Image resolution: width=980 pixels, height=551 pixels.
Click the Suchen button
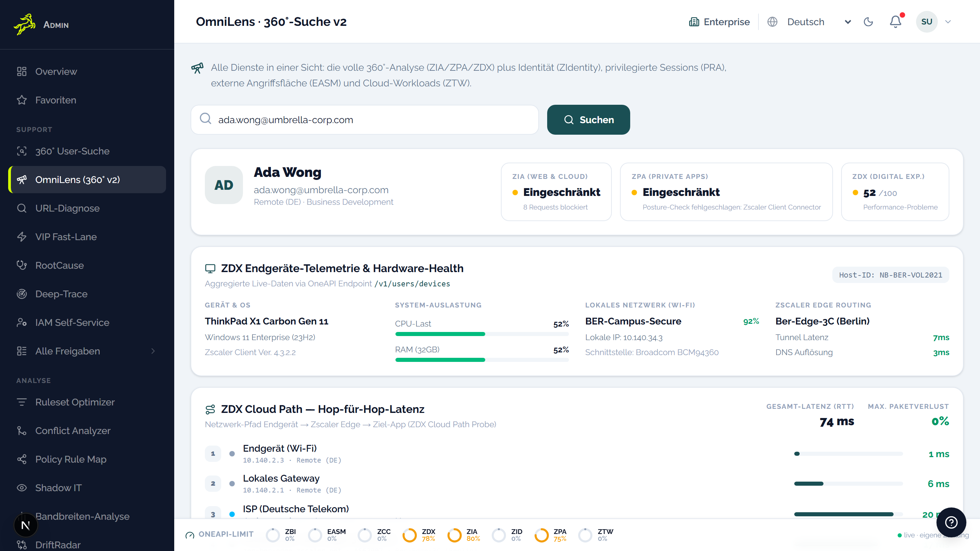[588, 119]
